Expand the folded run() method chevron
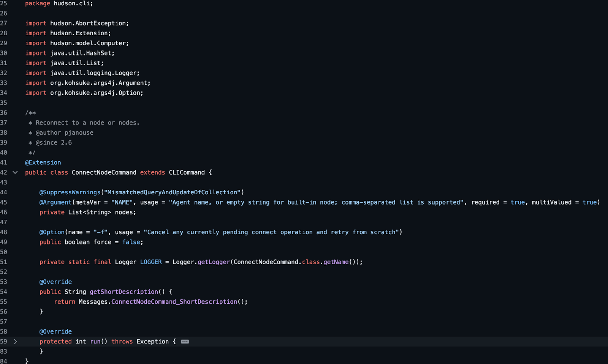The width and height of the screenshot is (608, 364). (15, 342)
